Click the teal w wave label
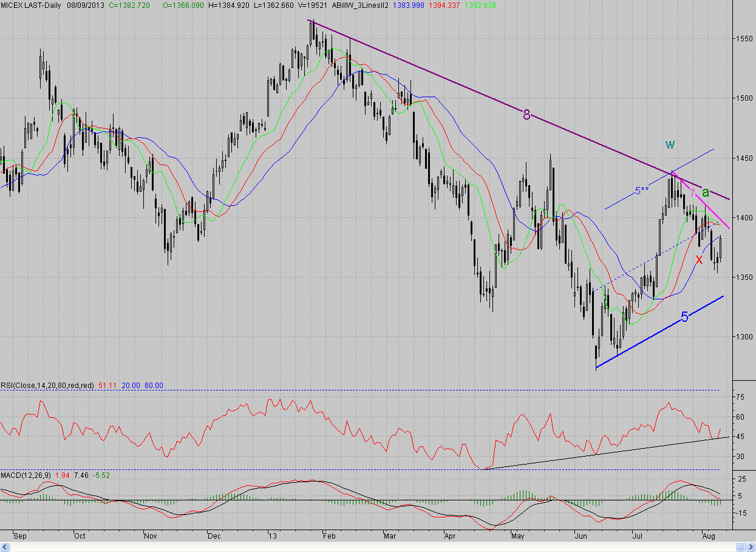This screenshot has width=756, height=552. 670,144
